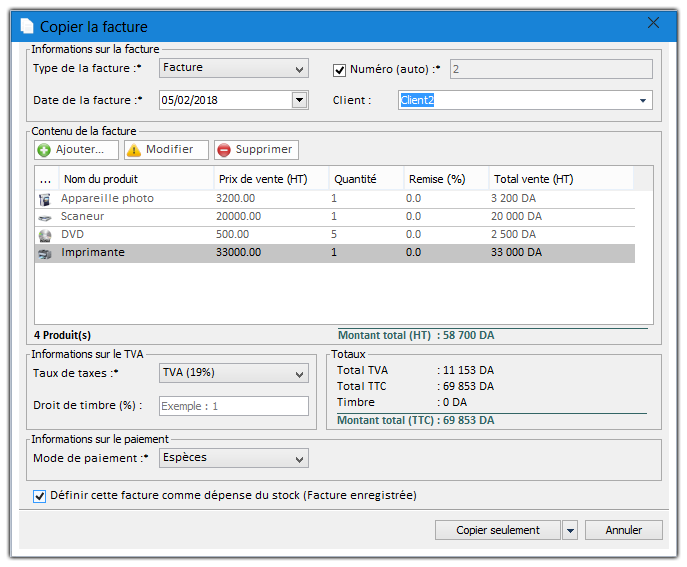Toggle the stock expense checkbox
687x567 pixels.
40,495
